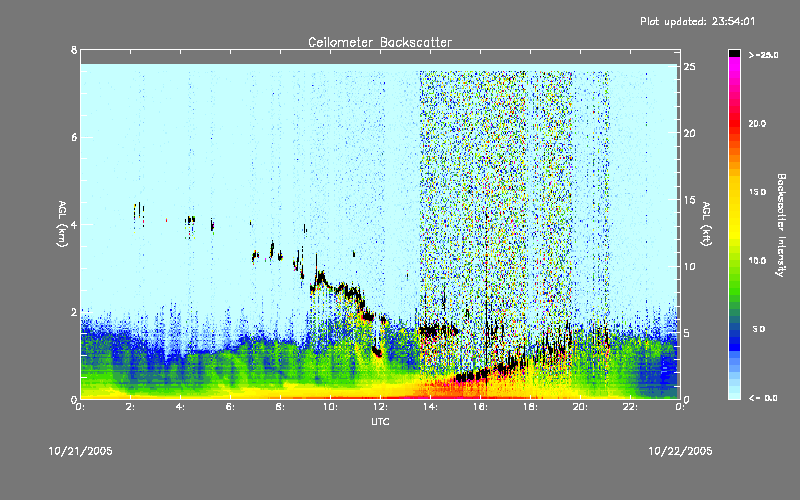Select the "6:" UTC hour tick
This screenshot has height=500, width=800.
tap(230, 407)
